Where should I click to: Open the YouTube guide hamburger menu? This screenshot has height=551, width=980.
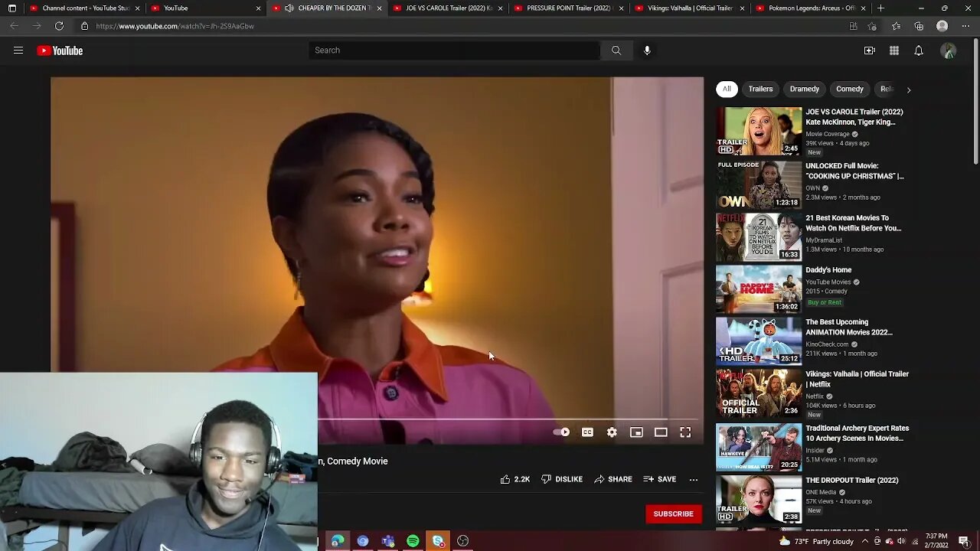(18, 51)
